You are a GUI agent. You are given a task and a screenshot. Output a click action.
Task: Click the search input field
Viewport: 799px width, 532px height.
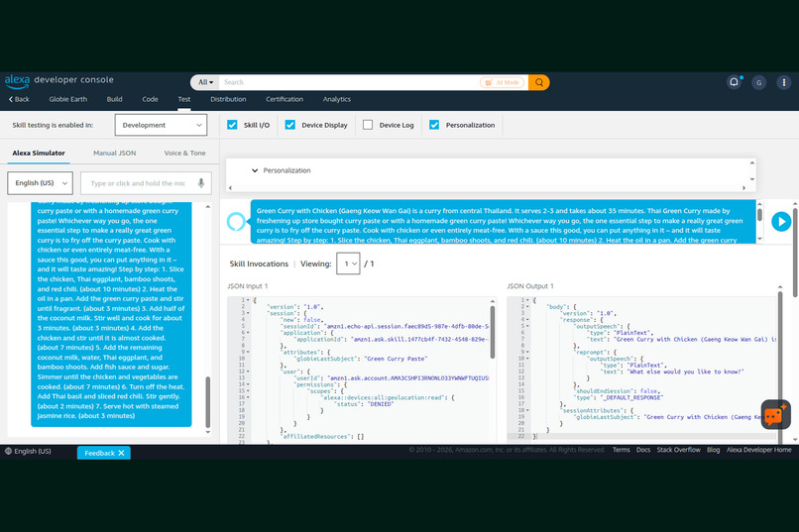[x=349, y=82]
